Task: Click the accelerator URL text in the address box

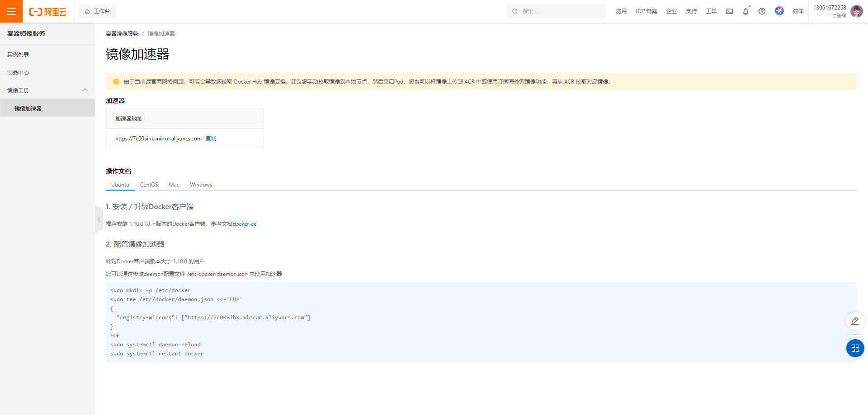Action: coord(158,139)
